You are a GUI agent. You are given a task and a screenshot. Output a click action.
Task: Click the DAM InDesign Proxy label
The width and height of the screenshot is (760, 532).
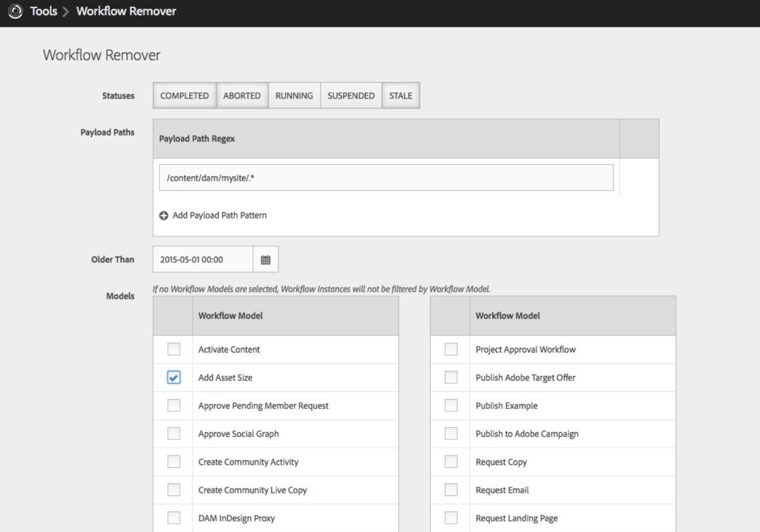click(x=236, y=518)
